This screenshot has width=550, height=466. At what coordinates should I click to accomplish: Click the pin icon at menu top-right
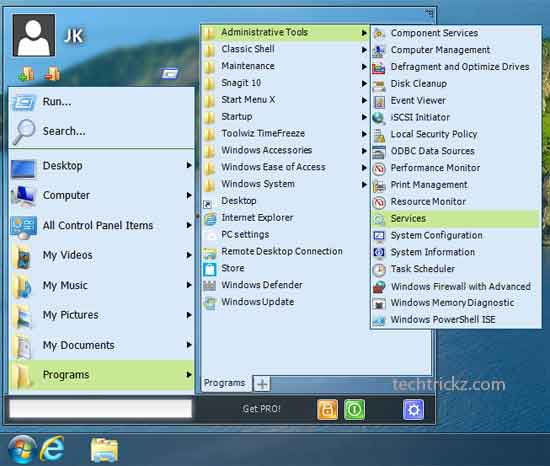point(429,13)
